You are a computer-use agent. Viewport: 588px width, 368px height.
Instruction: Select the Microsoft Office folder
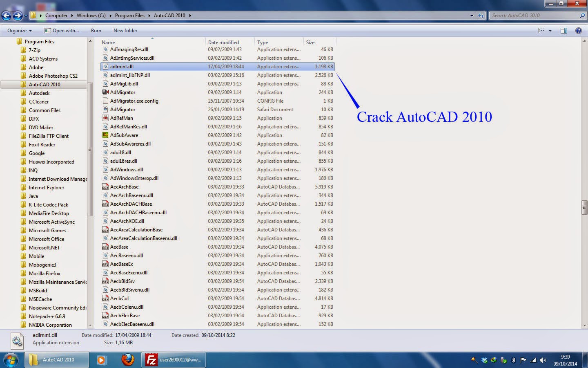(x=47, y=239)
